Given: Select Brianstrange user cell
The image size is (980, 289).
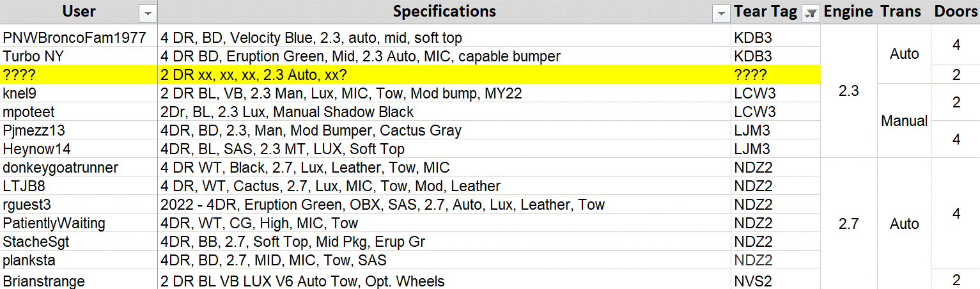Looking at the screenshot, I should pos(79,281).
